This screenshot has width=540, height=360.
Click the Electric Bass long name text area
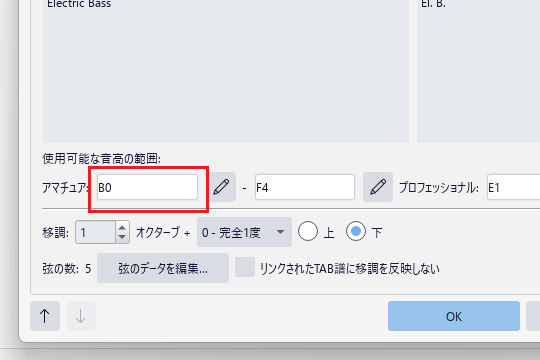point(226,71)
